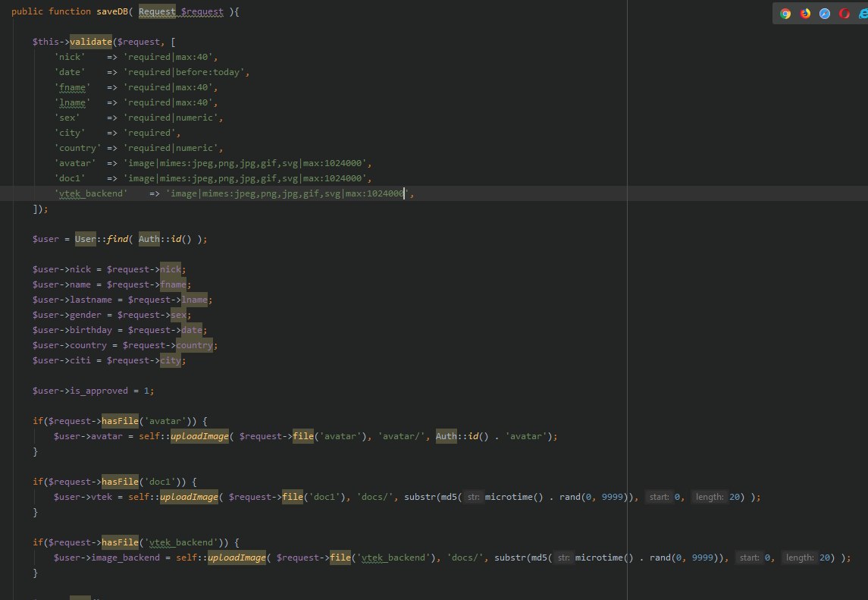The image size is (868, 600).
Task: Click the 'sex' validation key
Action: tap(67, 118)
